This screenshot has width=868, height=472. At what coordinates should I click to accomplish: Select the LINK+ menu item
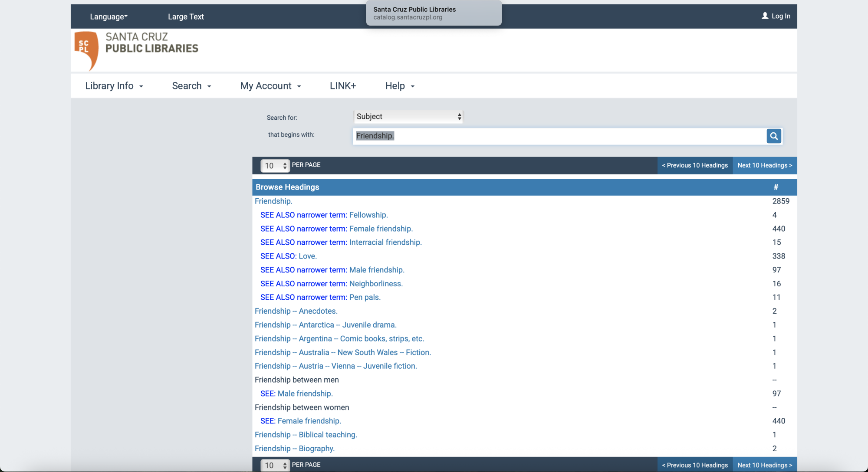(342, 85)
